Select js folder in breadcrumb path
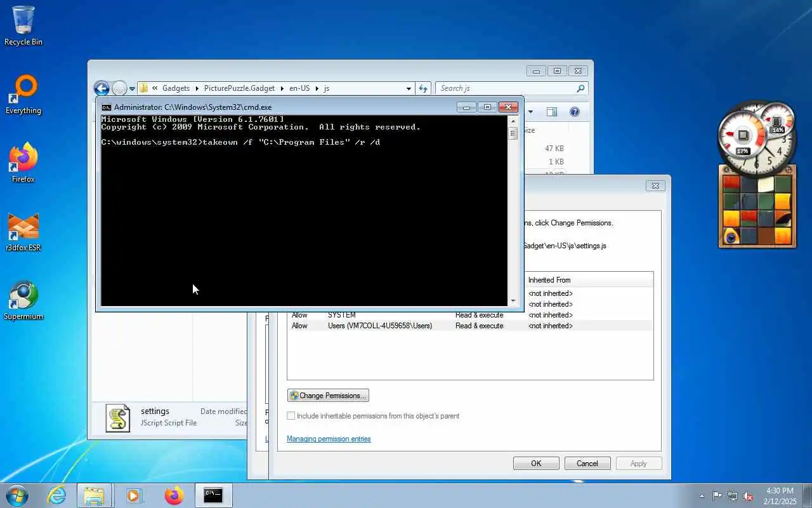This screenshot has height=508, width=812. pos(327,88)
